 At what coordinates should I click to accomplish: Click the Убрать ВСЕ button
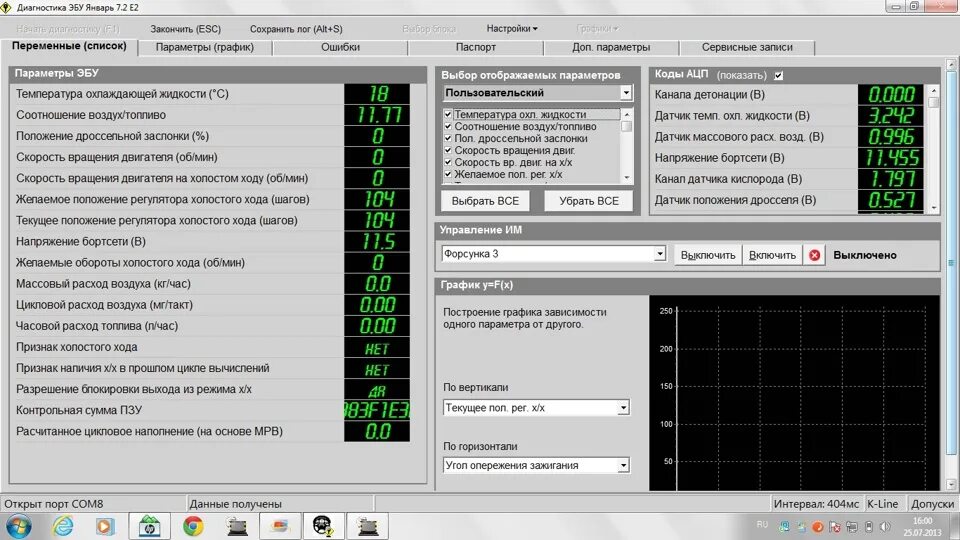[588, 201]
